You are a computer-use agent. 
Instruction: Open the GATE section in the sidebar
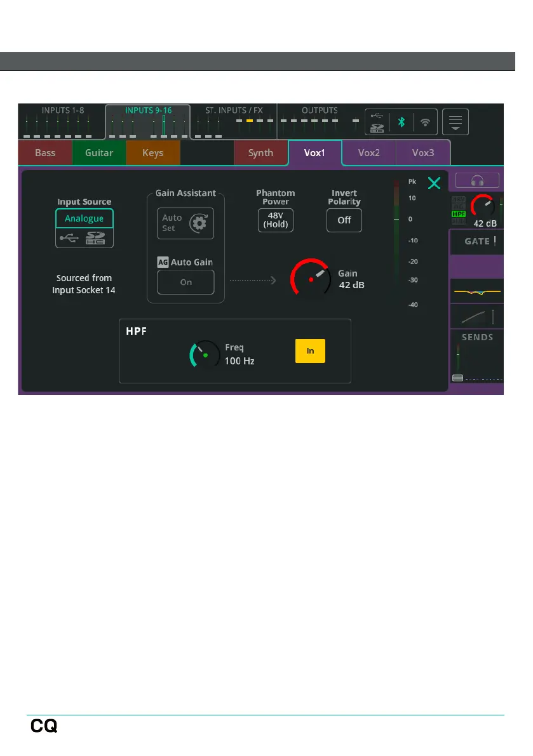pyautogui.click(x=477, y=242)
